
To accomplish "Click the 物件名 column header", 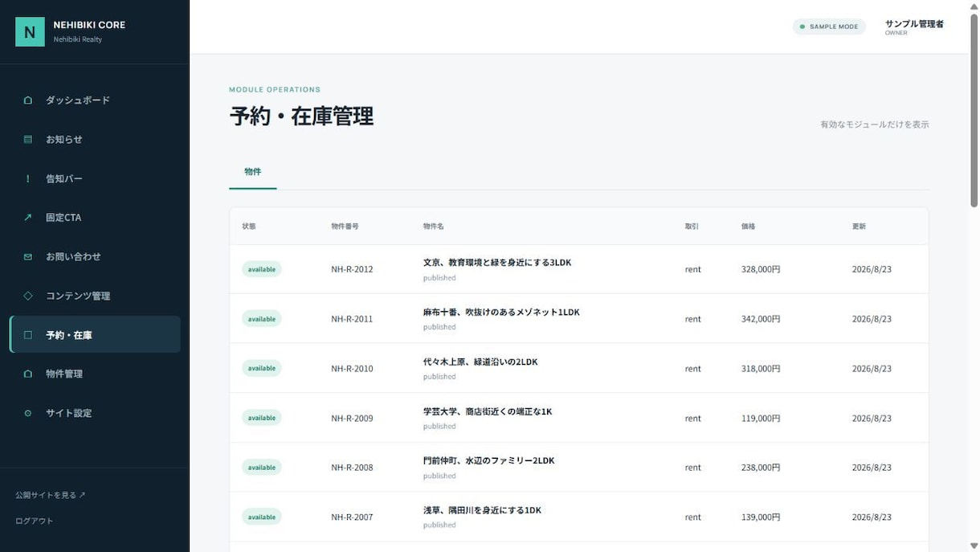I will (x=434, y=227).
